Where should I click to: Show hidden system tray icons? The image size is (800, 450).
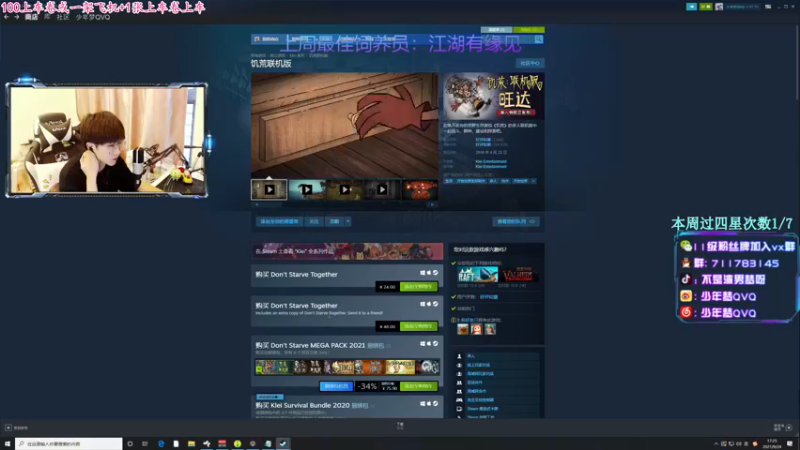pos(715,444)
